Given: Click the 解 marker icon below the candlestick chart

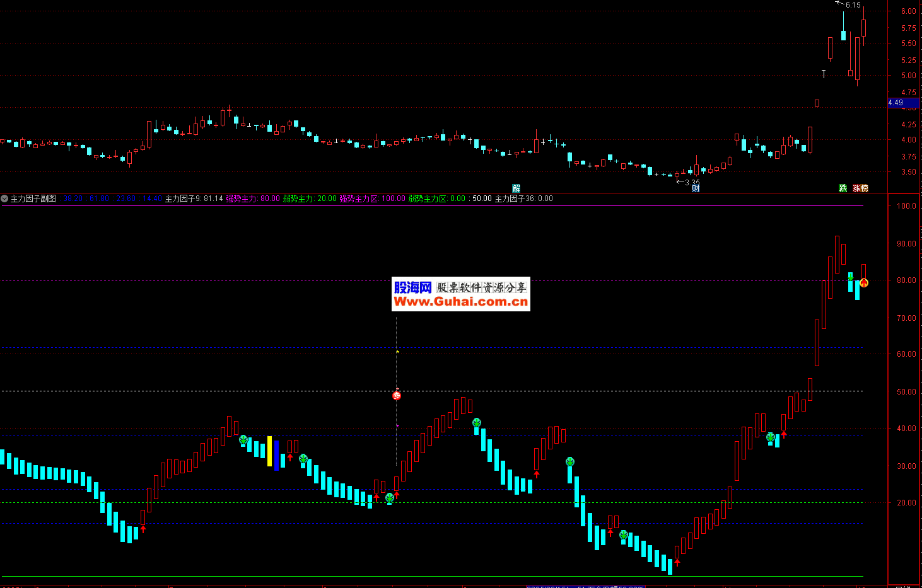Looking at the screenshot, I should click(516, 188).
